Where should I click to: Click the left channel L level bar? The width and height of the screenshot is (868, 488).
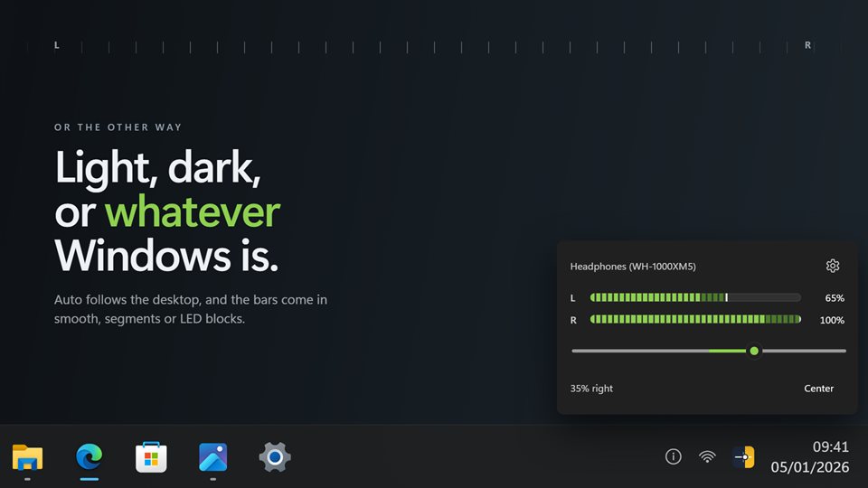(695, 297)
